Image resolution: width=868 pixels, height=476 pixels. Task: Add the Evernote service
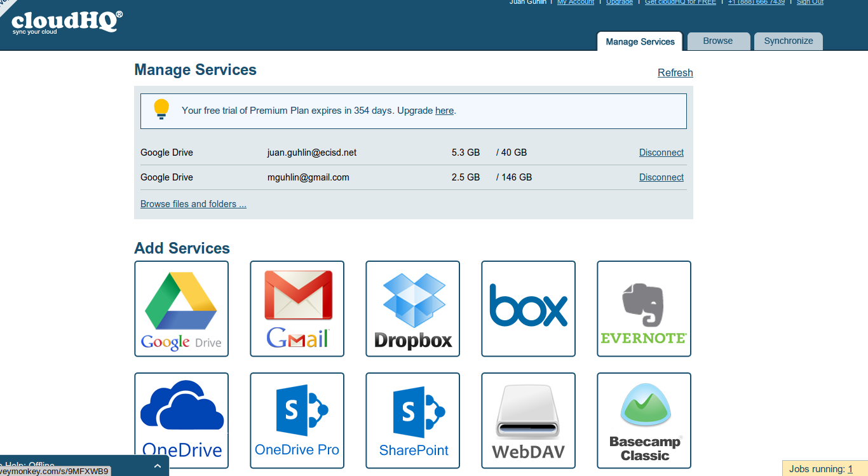coord(644,309)
